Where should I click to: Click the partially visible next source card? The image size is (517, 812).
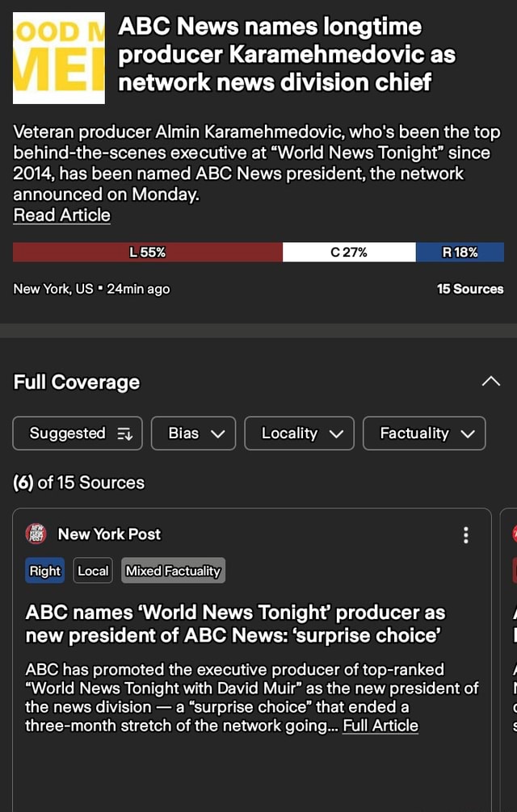[x=509, y=646]
